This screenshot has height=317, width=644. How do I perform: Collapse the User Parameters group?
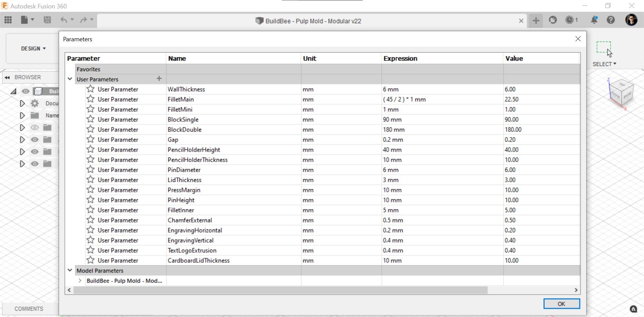pos(70,79)
